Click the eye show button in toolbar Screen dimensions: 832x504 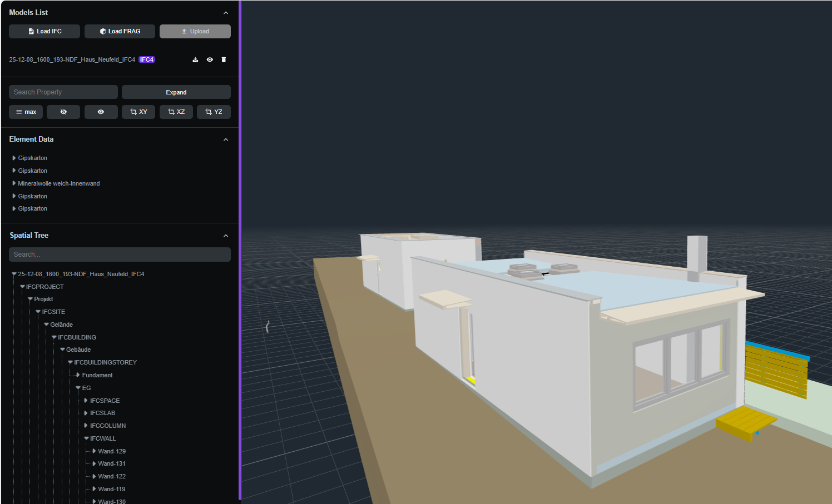101,112
